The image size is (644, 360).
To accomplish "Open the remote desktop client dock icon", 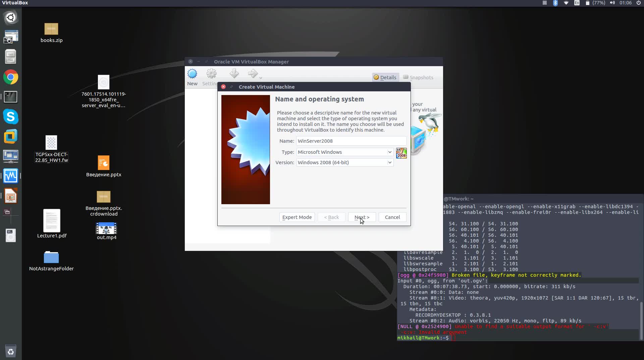I will 11,156.
